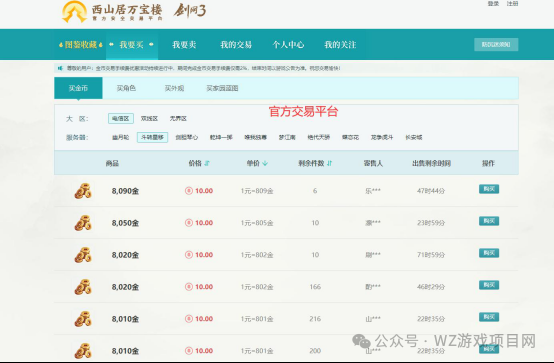Click the 8,090金 item name
The image size is (554, 363).
click(125, 191)
